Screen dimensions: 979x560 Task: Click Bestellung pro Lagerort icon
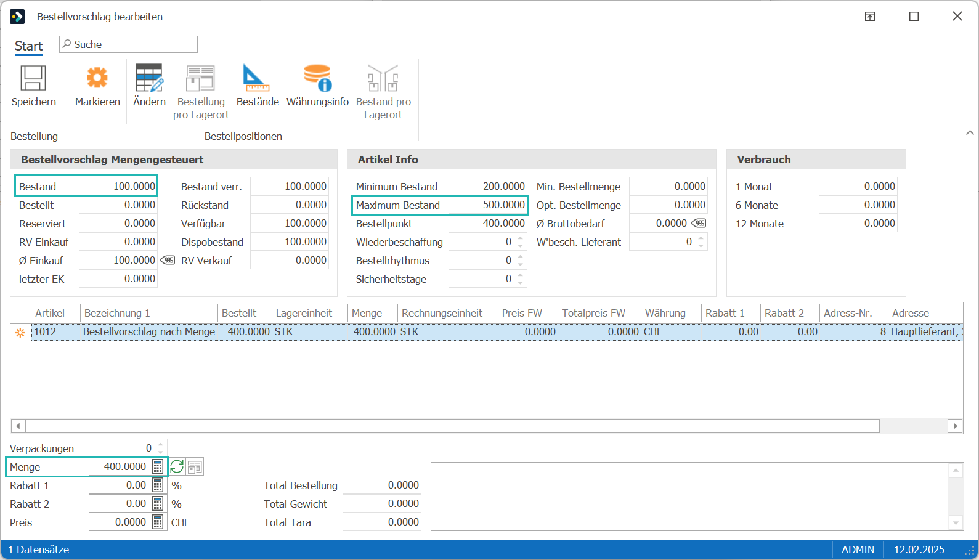pyautogui.click(x=201, y=78)
